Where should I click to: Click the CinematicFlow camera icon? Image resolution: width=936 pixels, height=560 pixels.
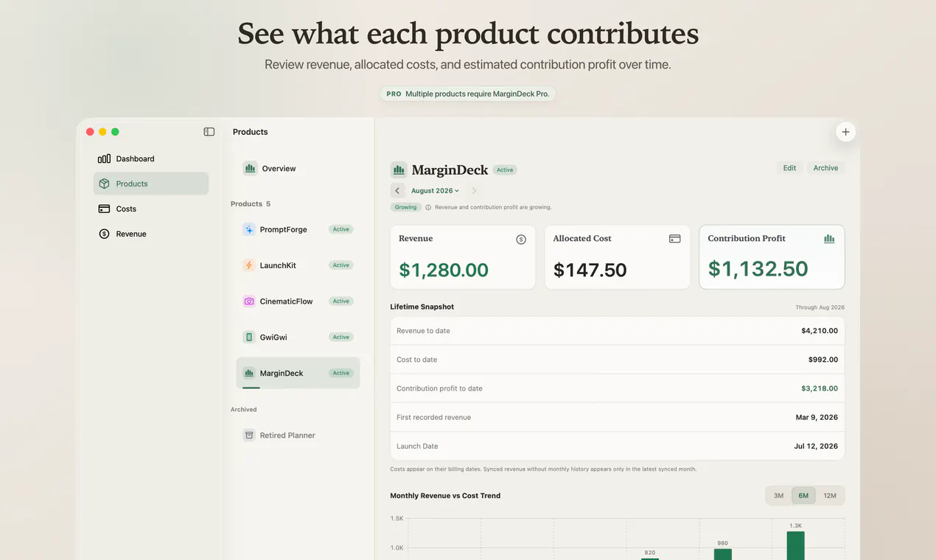(x=249, y=301)
